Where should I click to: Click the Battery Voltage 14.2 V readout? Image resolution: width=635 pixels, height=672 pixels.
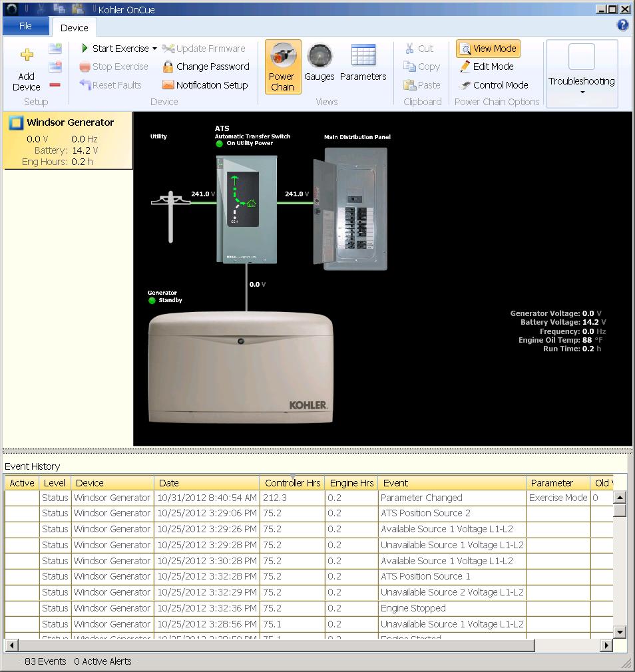pyautogui.click(x=563, y=322)
